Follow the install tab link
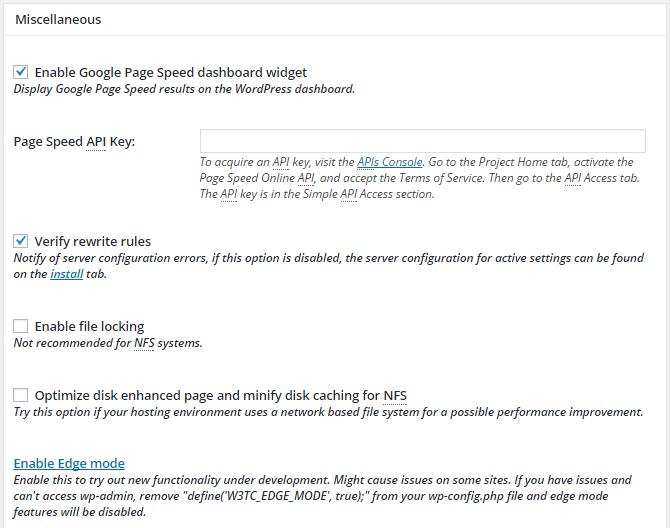 pos(67,274)
